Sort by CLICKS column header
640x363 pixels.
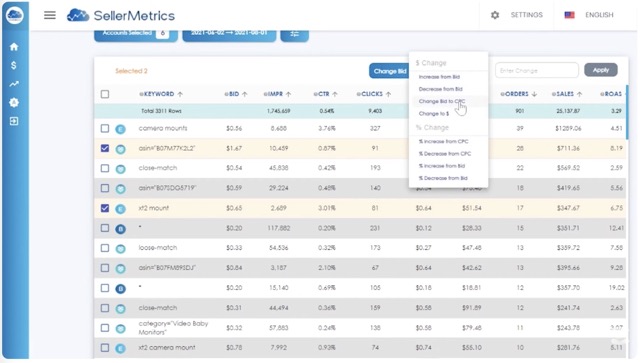tap(373, 94)
